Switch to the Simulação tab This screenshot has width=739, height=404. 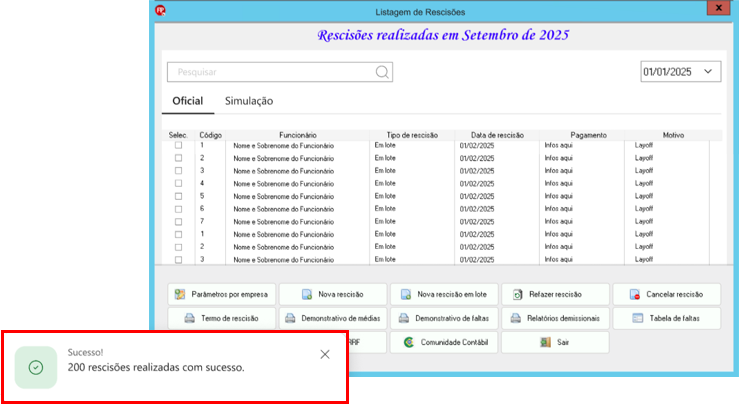coord(249,101)
